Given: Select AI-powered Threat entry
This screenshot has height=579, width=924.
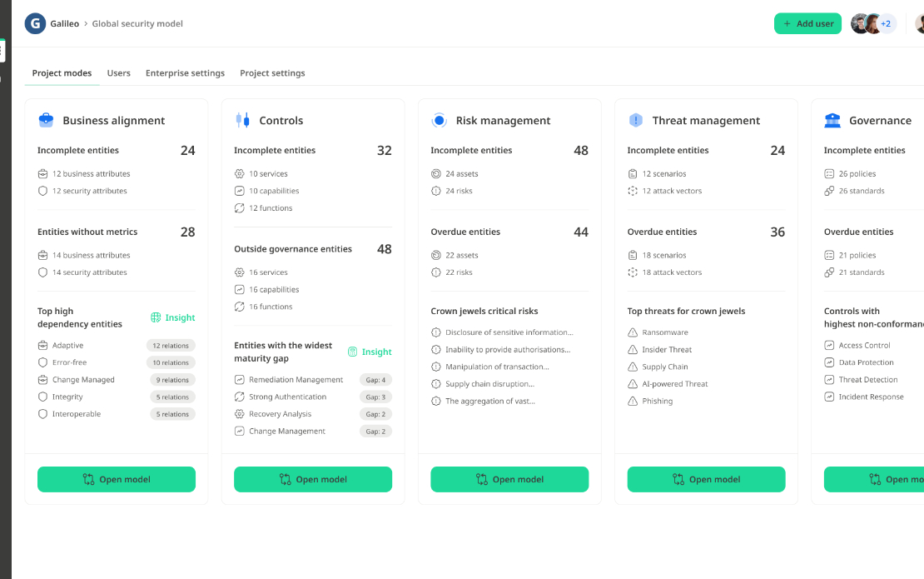Looking at the screenshot, I should [x=675, y=384].
